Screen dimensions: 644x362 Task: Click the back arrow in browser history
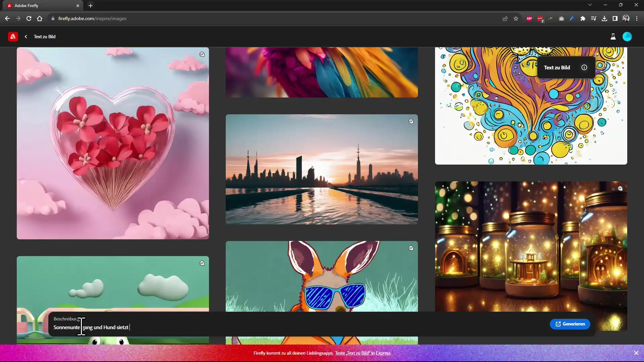click(7, 18)
